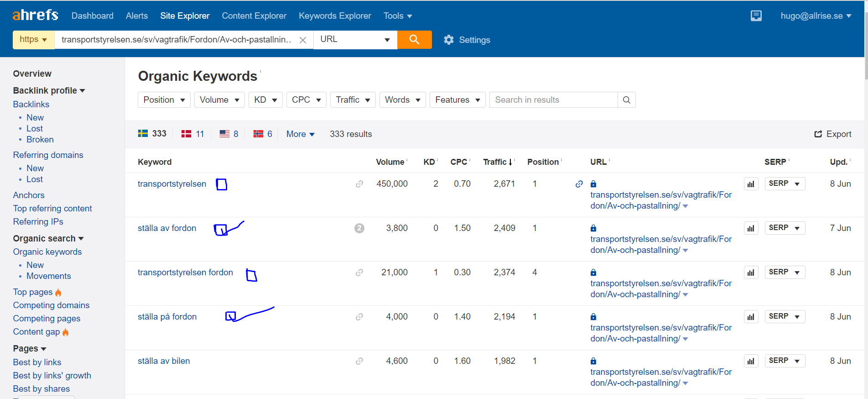Screen dimensions: 868x399
Task: Click Export results
Action: click(x=833, y=134)
